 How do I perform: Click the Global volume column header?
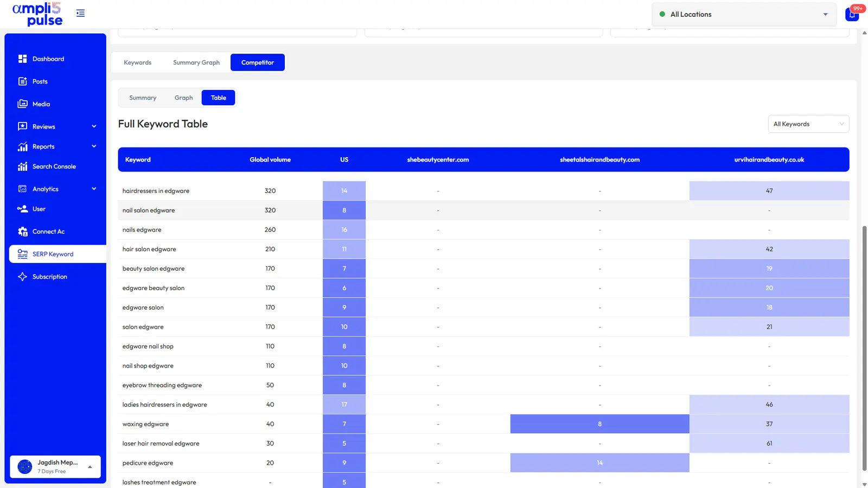coord(270,160)
